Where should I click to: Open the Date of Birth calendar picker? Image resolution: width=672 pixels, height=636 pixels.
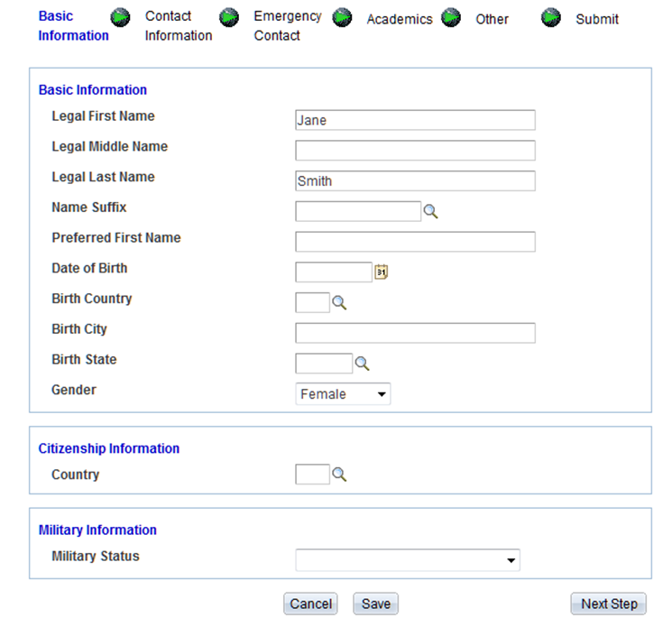381,272
